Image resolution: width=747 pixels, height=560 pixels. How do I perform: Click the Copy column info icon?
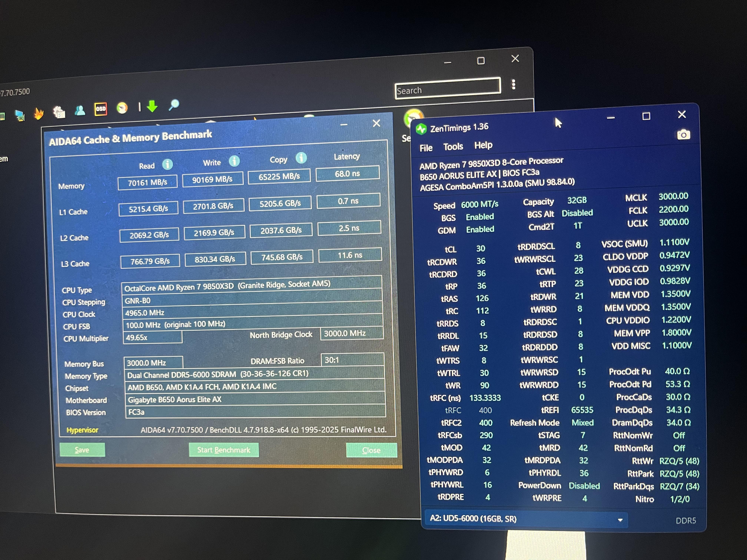301,158
